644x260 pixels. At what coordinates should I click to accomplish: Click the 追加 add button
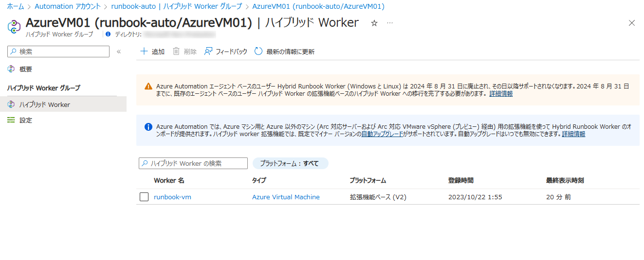coord(152,52)
